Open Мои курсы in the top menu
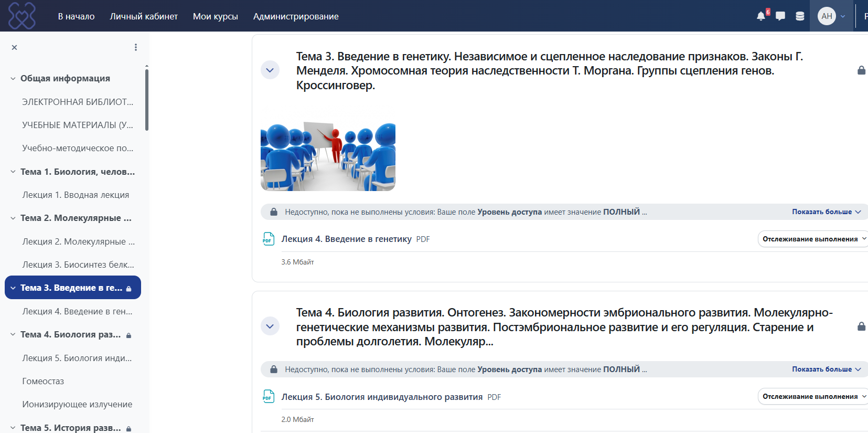Image resolution: width=868 pixels, height=433 pixels. pyautogui.click(x=216, y=16)
